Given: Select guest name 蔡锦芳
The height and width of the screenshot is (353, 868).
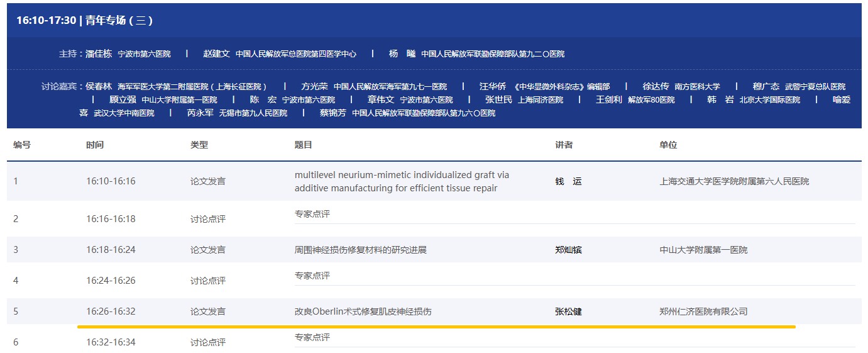Looking at the screenshot, I should point(333,113).
